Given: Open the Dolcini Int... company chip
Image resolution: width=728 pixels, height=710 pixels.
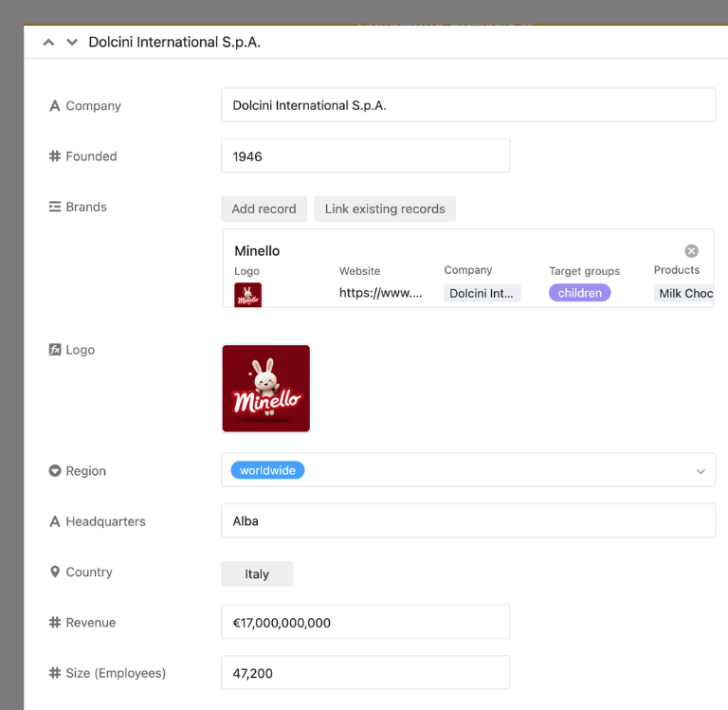Looking at the screenshot, I should pos(482,293).
